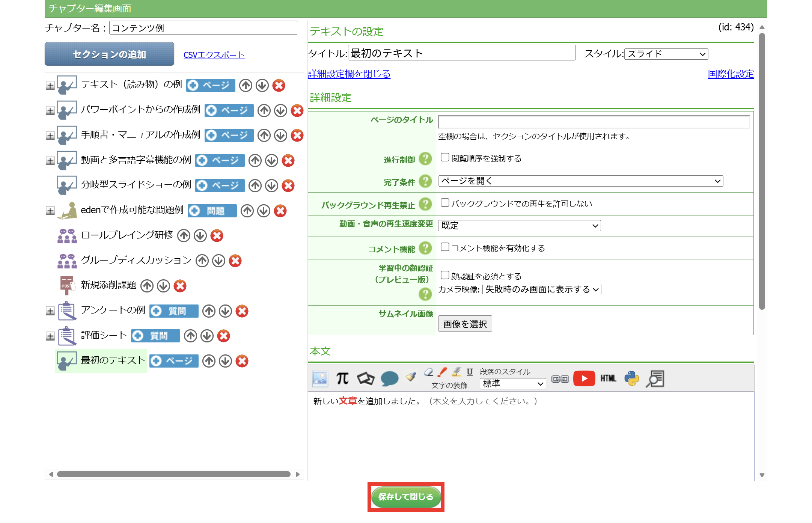Open the preview magnifier page icon
Viewport: 812px width, 523px height.
click(655, 378)
